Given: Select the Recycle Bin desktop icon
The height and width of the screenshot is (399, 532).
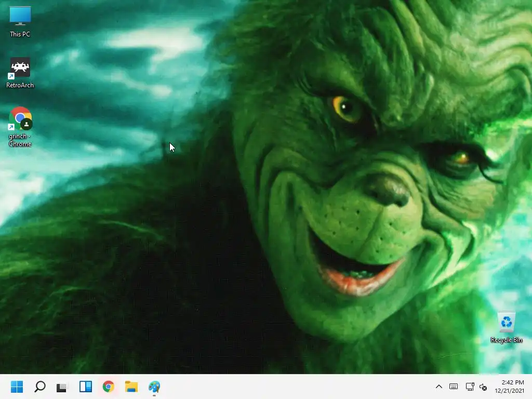Looking at the screenshot, I should [507, 327].
